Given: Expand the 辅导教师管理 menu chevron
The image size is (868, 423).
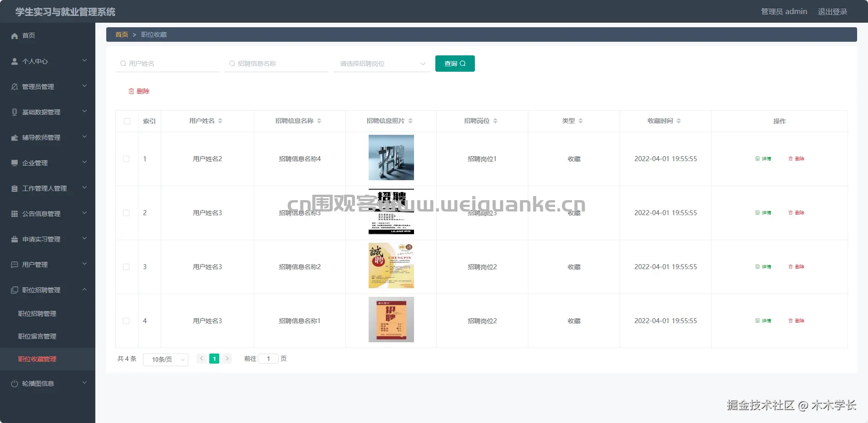Looking at the screenshot, I should 84,137.
